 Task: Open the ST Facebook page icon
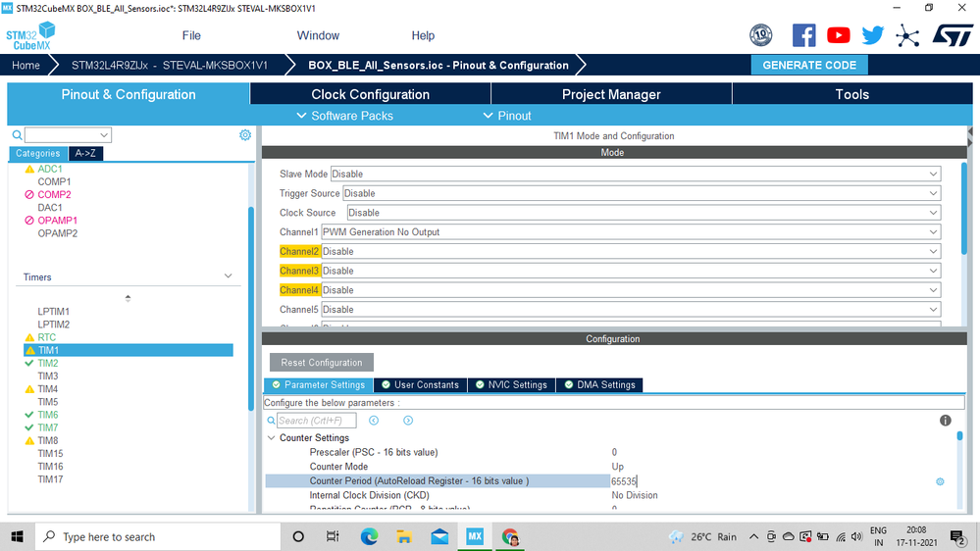(x=803, y=35)
